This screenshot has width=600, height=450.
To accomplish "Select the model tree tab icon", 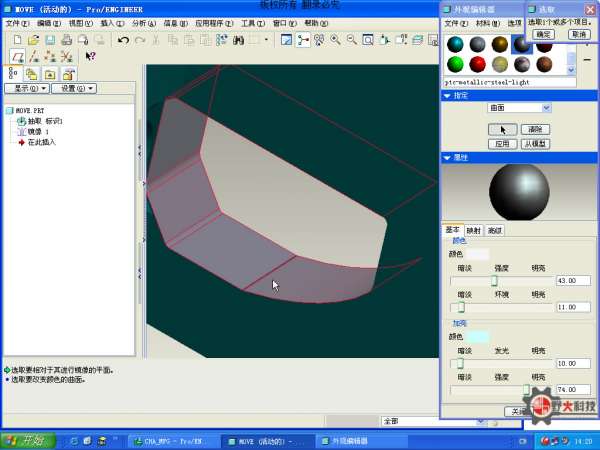I will pos(13,74).
